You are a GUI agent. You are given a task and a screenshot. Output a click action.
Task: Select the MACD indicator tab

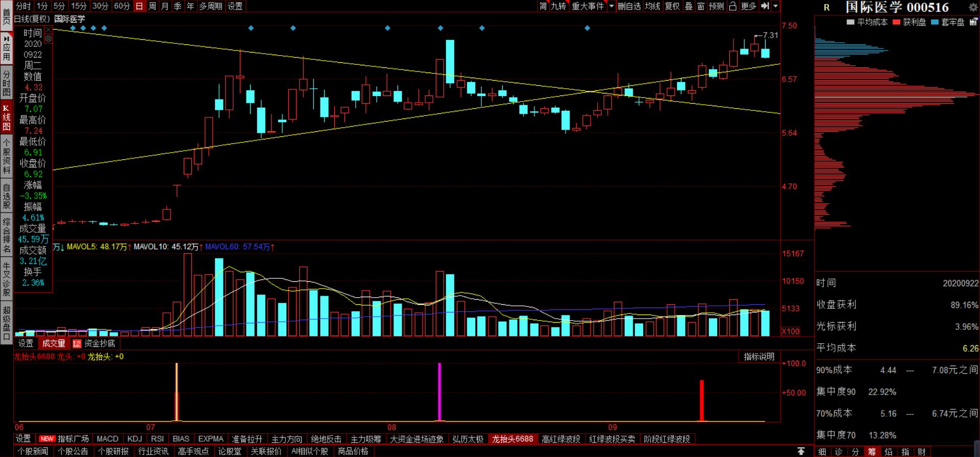click(107, 439)
